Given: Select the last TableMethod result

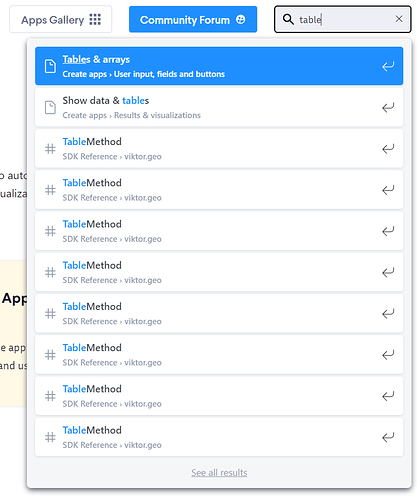Looking at the screenshot, I should [x=219, y=437].
